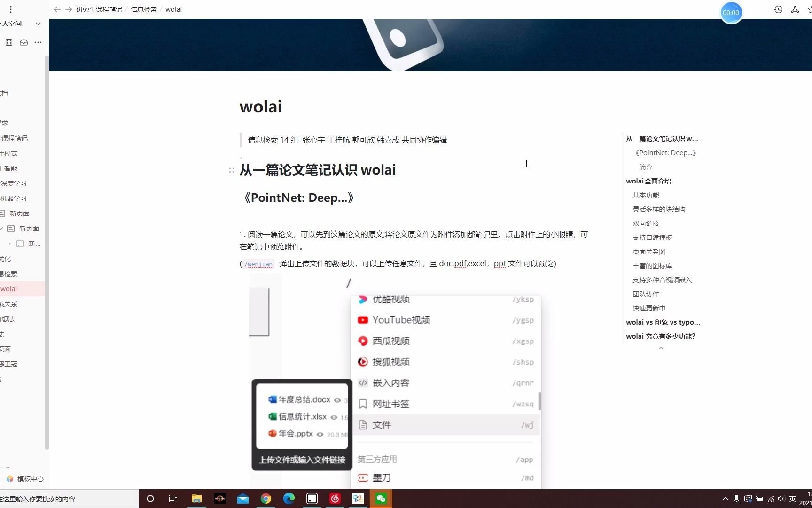Click the grid panel icon in the sidebar
The height and width of the screenshot is (508, 812).
[9, 42]
